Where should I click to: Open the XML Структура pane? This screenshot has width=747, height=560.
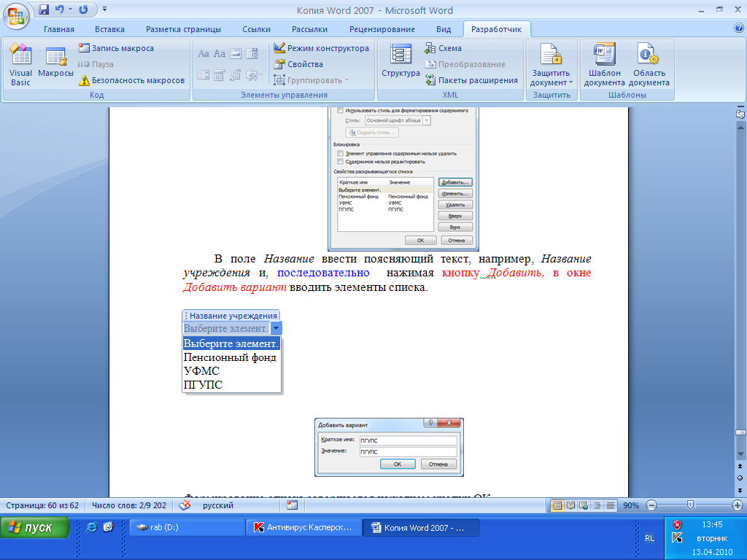[x=400, y=61]
